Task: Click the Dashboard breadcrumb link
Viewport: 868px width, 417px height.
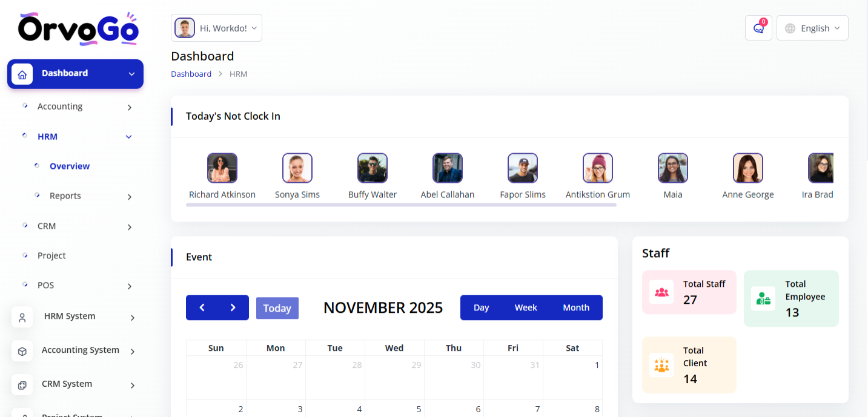Action: pos(191,74)
